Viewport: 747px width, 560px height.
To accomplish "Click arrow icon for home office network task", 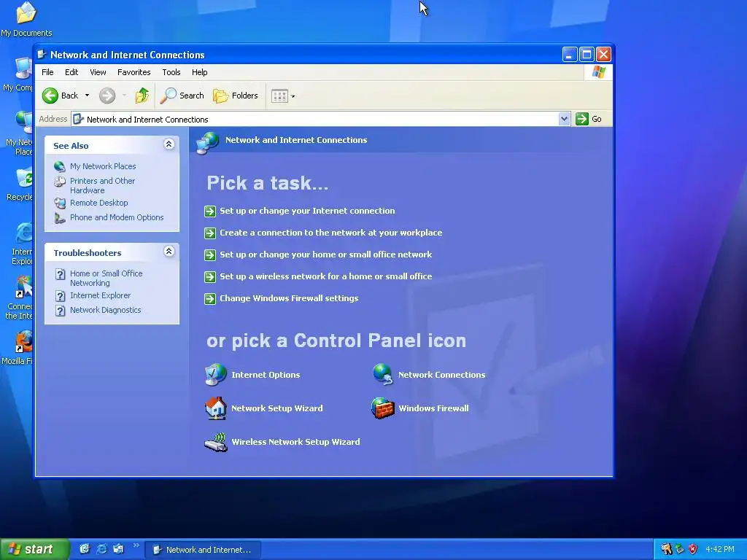I will point(210,254).
